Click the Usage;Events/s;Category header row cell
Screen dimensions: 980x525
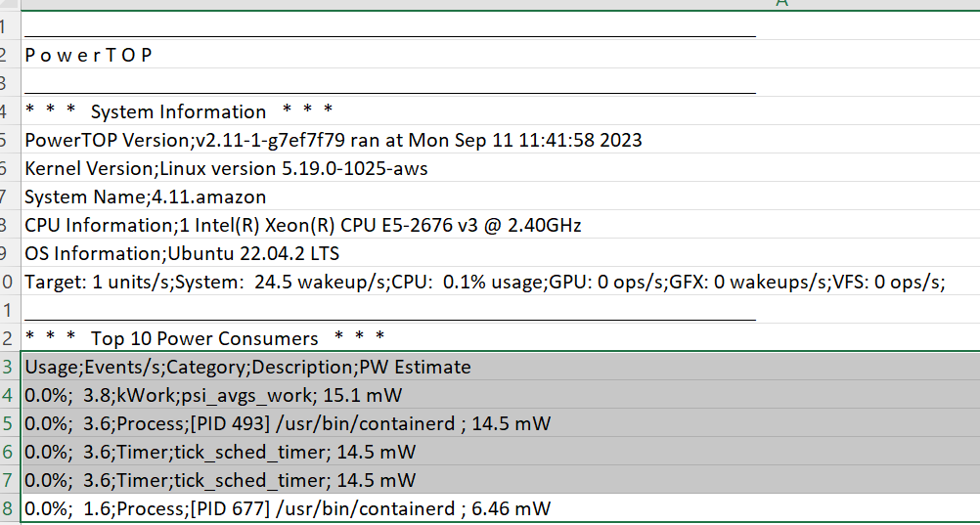tap(247, 367)
